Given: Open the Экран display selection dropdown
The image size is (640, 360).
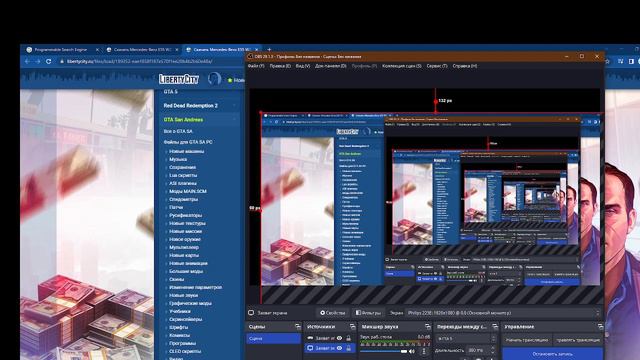Looking at the screenshot, I should pos(504,313).
